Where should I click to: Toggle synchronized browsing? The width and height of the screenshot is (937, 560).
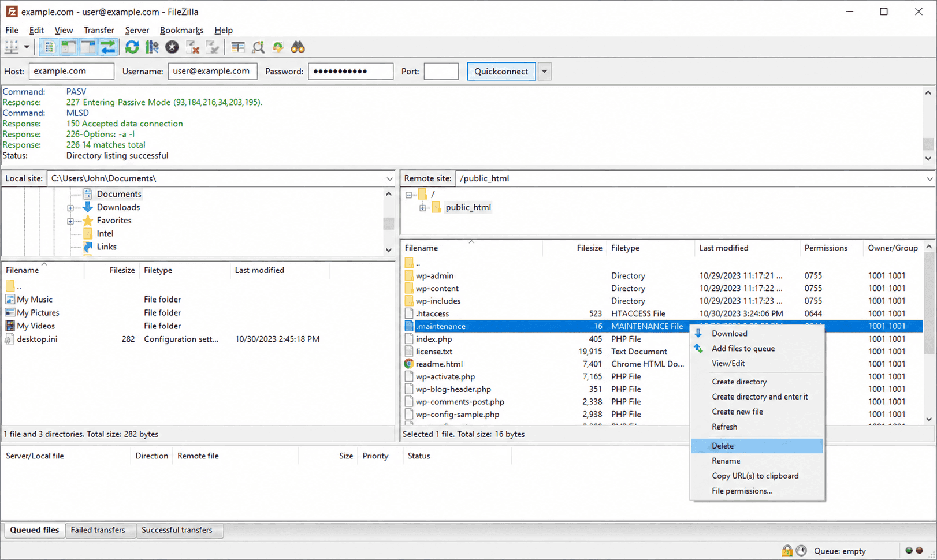(x=278, y=47)
